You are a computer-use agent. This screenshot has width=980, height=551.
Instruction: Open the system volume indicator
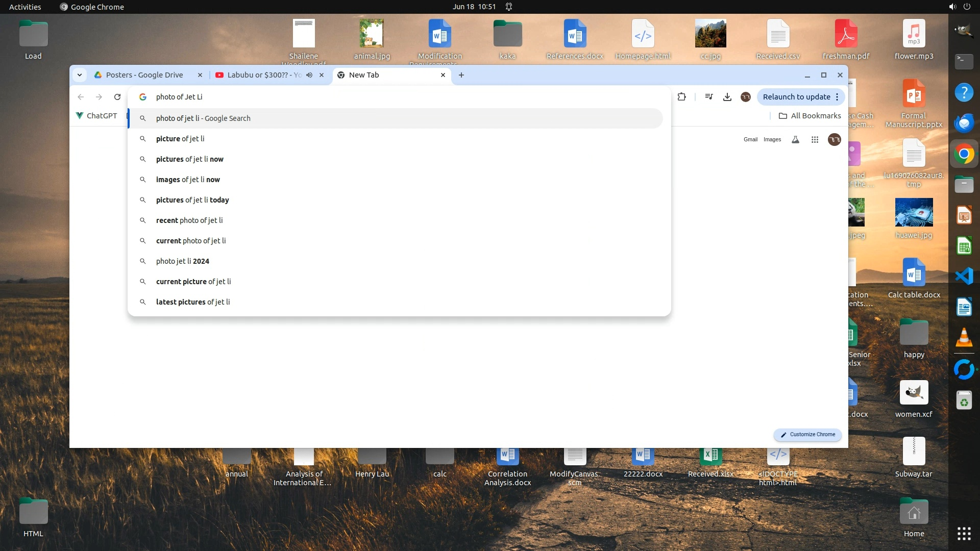point(952,7)
